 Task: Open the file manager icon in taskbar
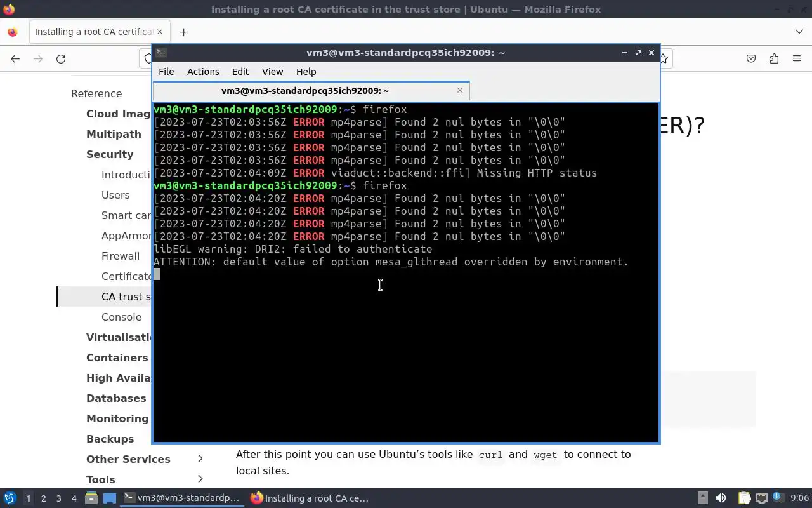(x=91, y=498)
